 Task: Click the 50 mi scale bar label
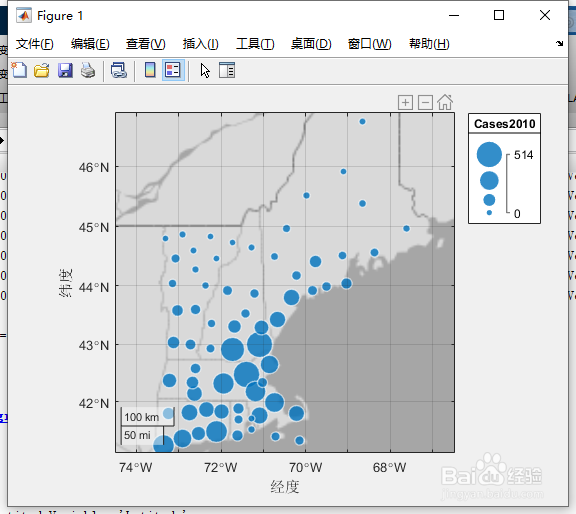coord(137,435)
